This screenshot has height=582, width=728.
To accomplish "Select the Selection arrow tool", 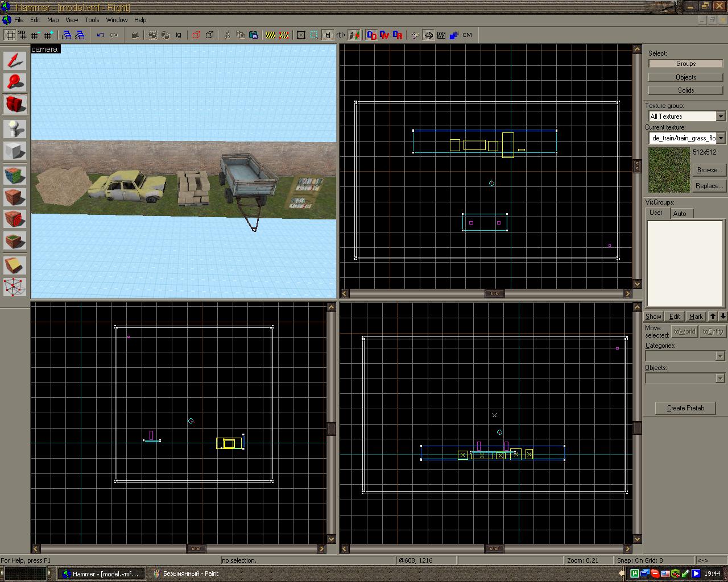I will coord(15,60).
